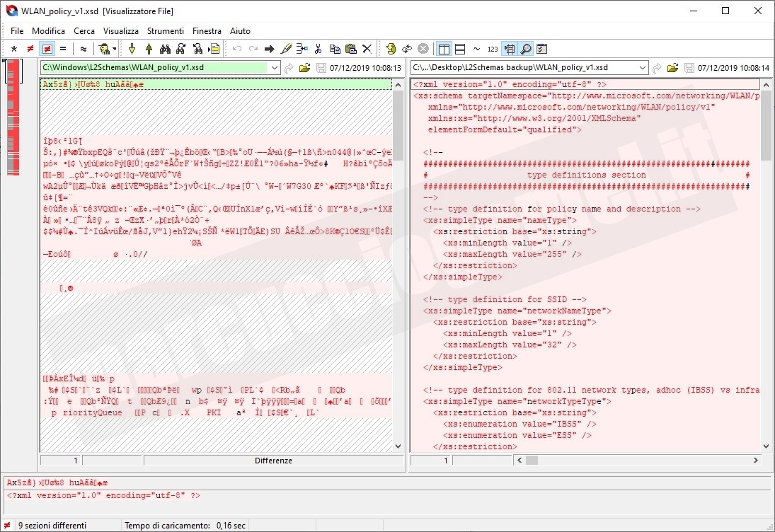Click left path field C:\Windows\L2Schemas\WLAN_policy_v1.xsd
Image resolution: width=775 pixels, height=532 pixels.
click(x=155, y=68)
